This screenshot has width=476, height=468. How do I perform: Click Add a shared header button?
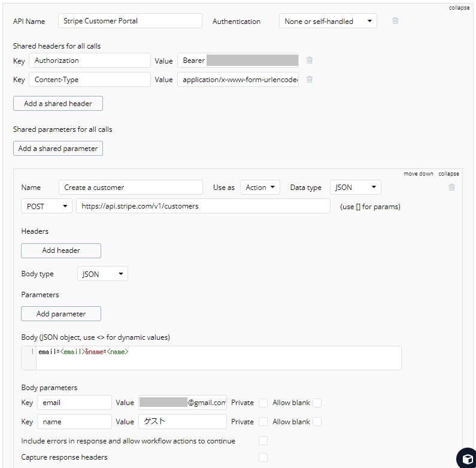[x=58, y=104]
